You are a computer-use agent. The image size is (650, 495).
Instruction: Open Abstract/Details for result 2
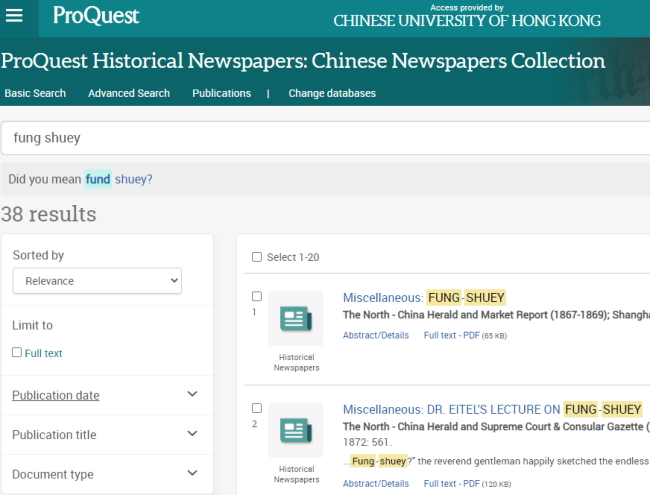coord(376,484)
